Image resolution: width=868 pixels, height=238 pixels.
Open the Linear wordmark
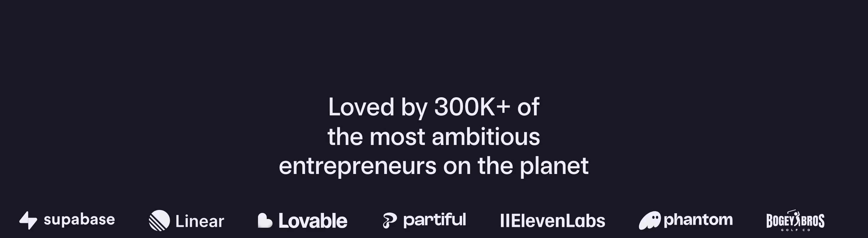200,221
